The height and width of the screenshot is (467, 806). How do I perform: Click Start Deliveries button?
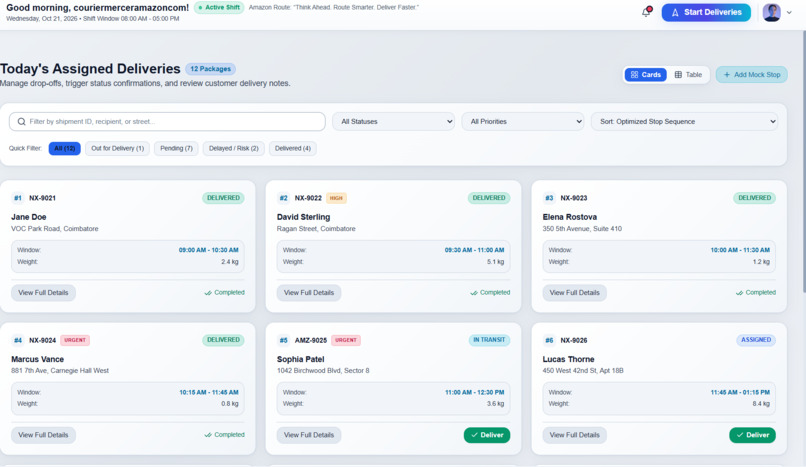(x=706, y=12)
